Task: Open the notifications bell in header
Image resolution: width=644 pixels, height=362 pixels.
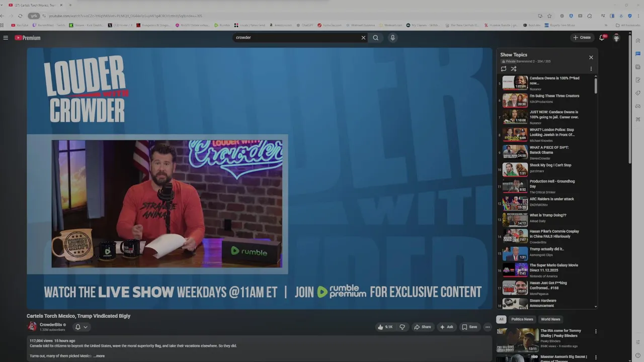Action: click(x=602, y=38)
